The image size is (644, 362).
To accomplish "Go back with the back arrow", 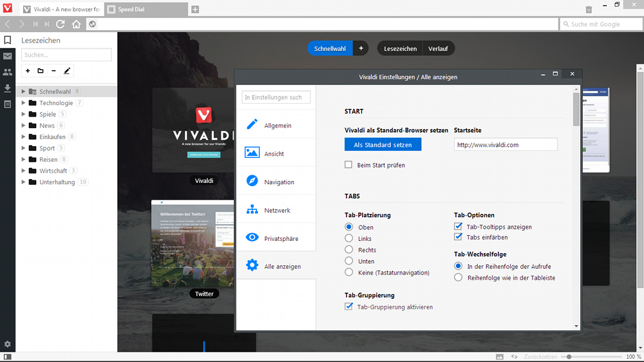I will [8, 24].
